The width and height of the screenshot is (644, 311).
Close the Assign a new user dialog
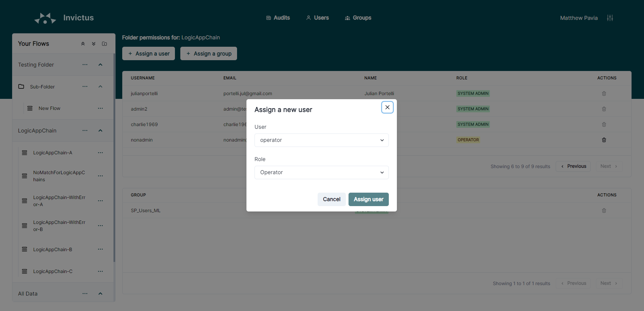(387, 107)
